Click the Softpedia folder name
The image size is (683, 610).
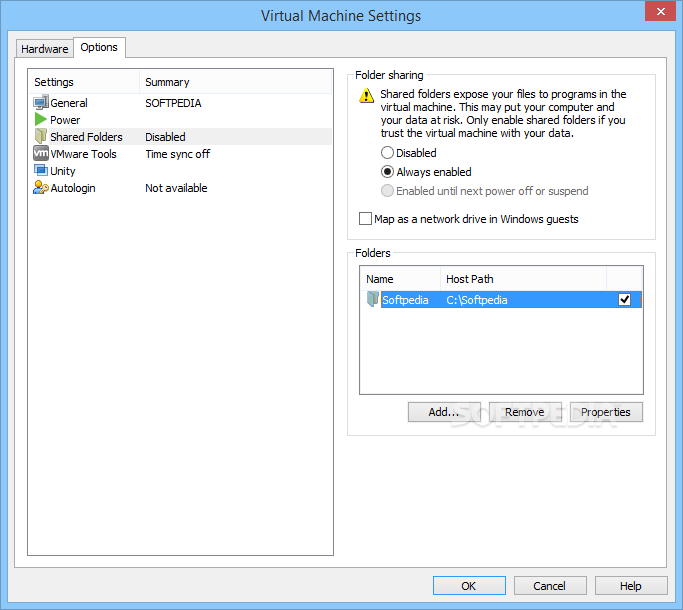tap(405, 300)
